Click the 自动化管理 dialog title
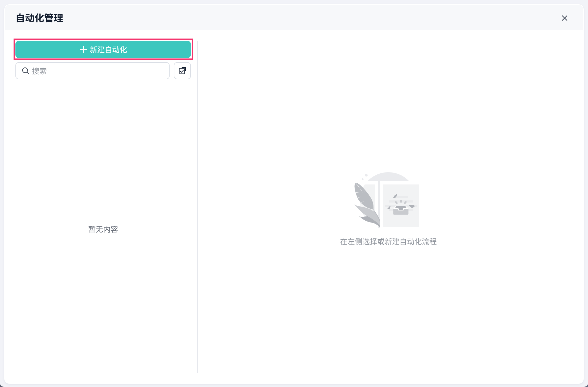The image size is (588, 387). tap(40, 18)
